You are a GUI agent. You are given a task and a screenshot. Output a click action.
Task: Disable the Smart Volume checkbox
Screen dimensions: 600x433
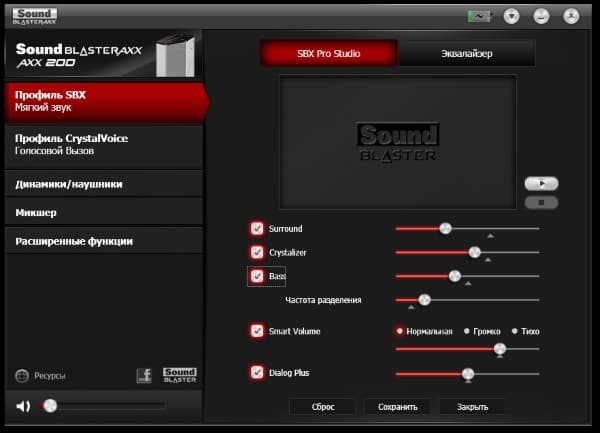point(257,331)
